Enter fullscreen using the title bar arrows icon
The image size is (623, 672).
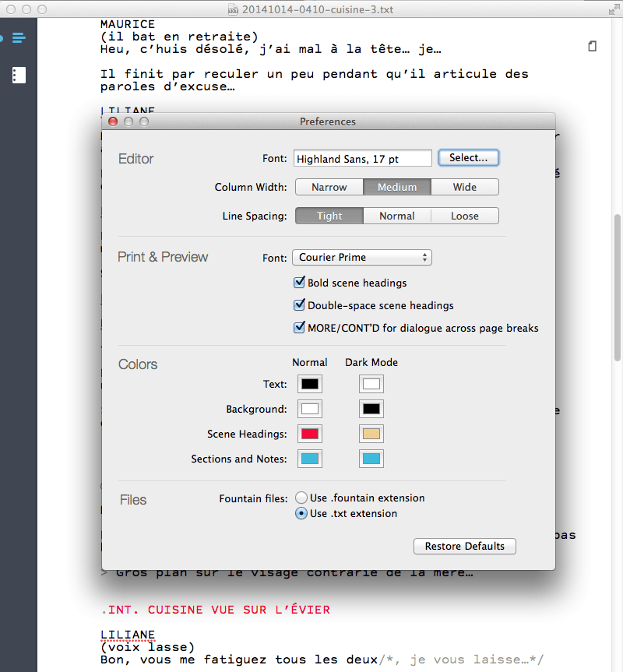[611, 10]
